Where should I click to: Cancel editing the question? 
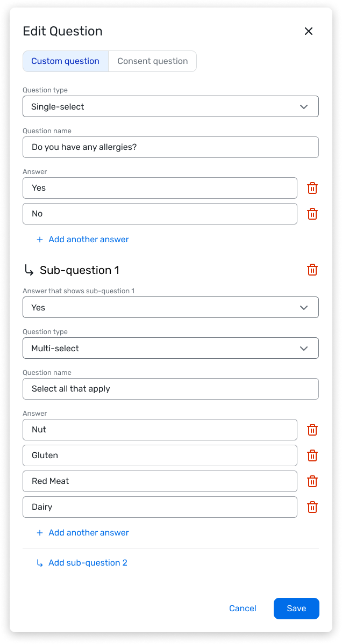[x=243, y=608]
